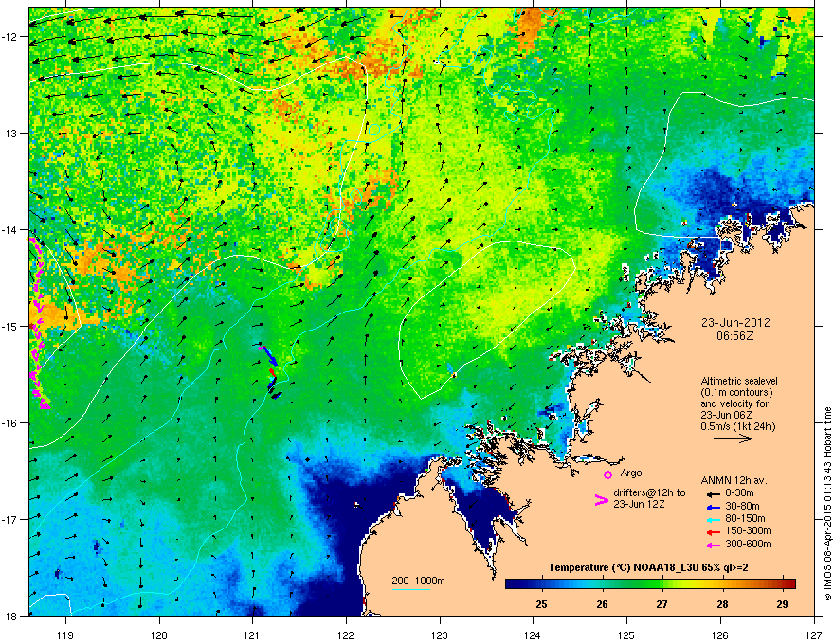
Task: Click longitude axis label 123
Action: (440, 635)
